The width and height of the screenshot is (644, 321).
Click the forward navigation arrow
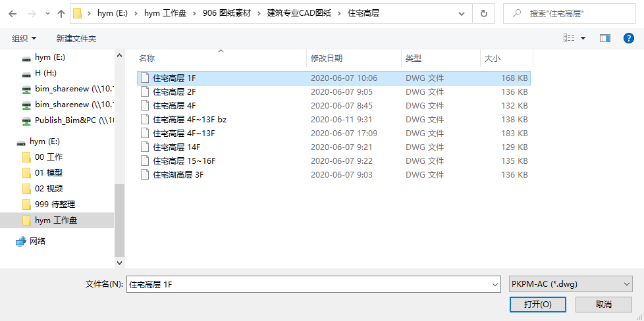tap(32, 14)
